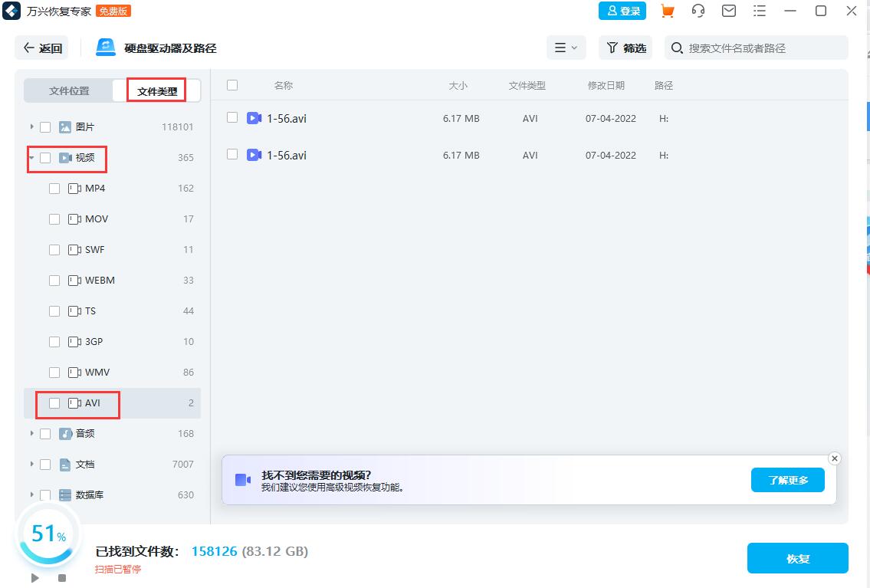
Task: Click the 3GP format icon
Action: tap(74, 342)
